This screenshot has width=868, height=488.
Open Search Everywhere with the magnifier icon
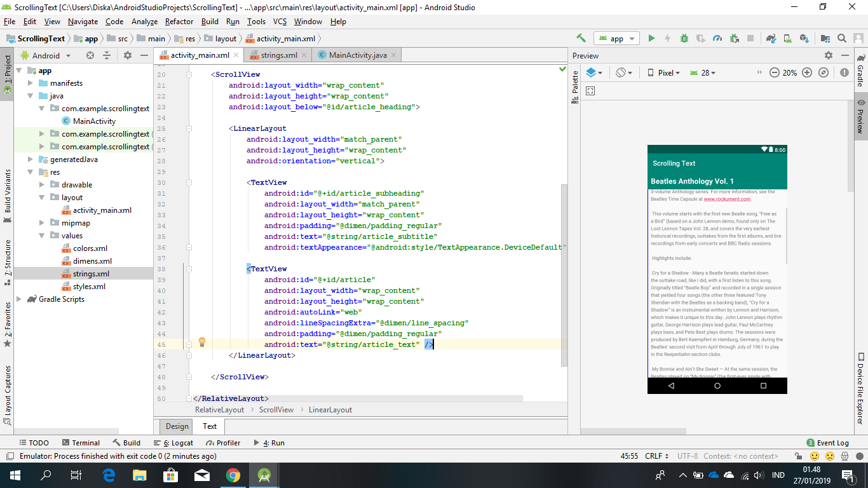841,38
